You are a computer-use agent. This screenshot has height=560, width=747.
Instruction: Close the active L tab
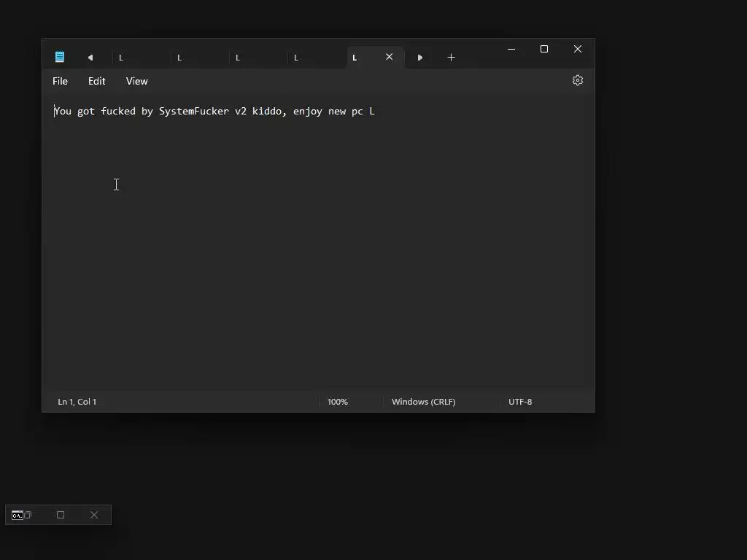390,57
